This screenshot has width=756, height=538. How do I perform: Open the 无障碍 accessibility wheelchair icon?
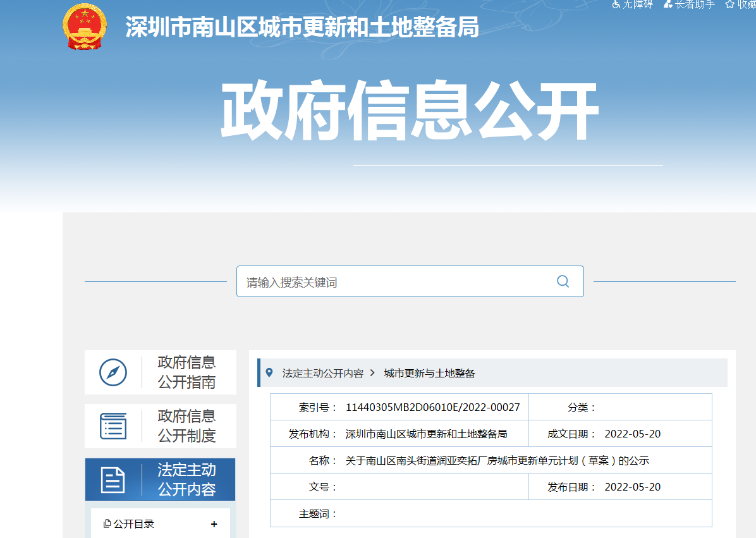[616, 4]
